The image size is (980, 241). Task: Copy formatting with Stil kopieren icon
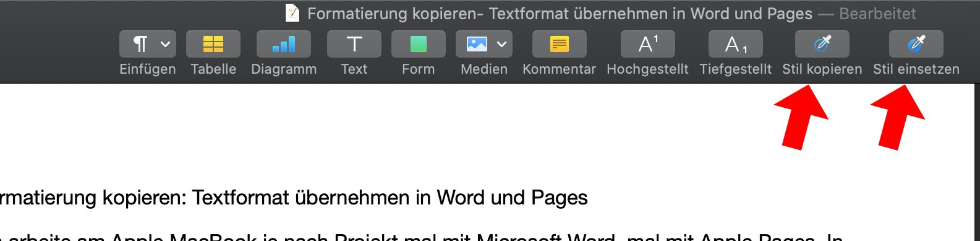click(x=822, y=44)
